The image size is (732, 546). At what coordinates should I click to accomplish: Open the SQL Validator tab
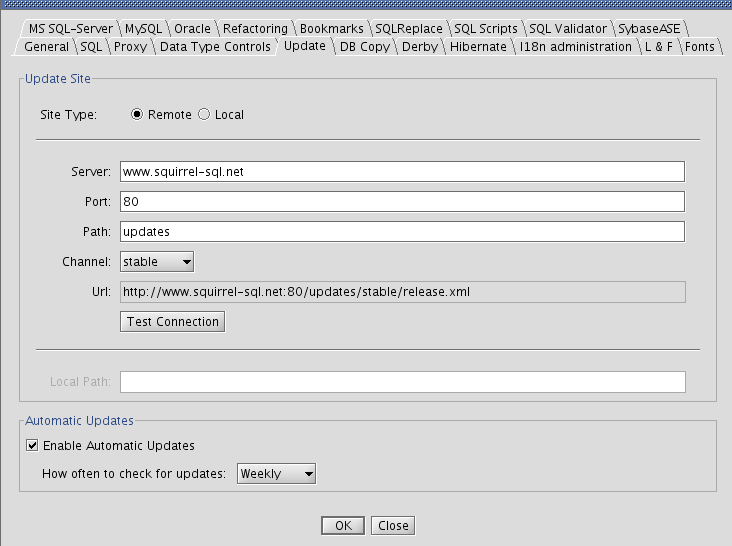(567, 29)
